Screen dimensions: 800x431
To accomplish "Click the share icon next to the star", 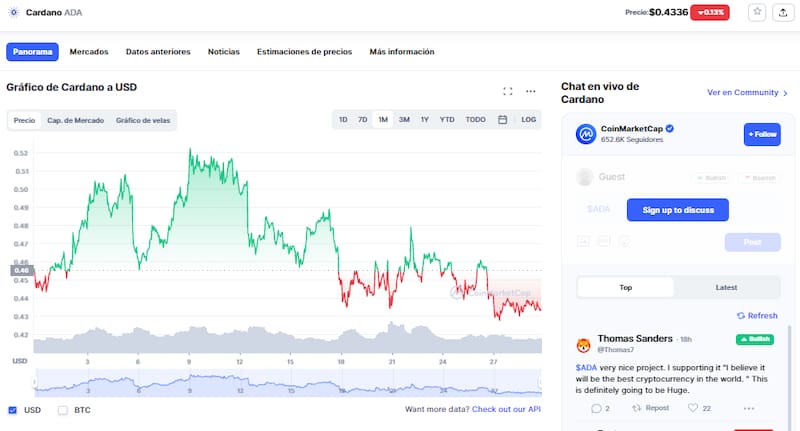I will coord(782,12).
